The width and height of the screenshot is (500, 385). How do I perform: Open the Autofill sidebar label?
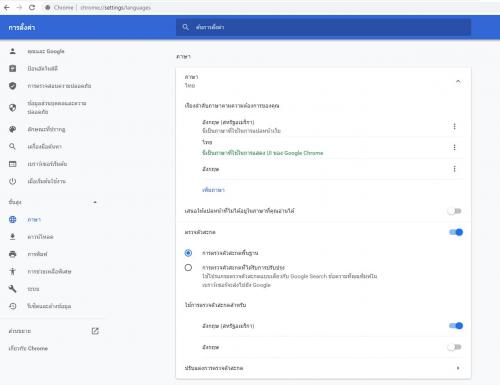pos(43,68)
